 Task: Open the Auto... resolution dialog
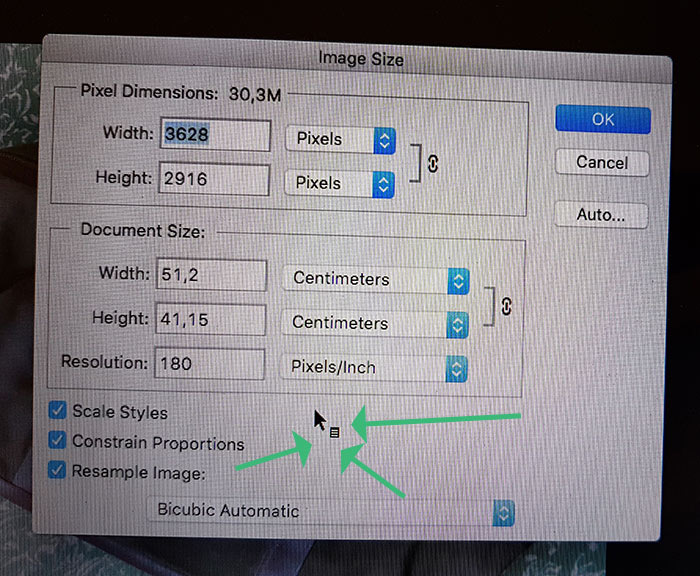pyautogui.click(x=601, y=215)
